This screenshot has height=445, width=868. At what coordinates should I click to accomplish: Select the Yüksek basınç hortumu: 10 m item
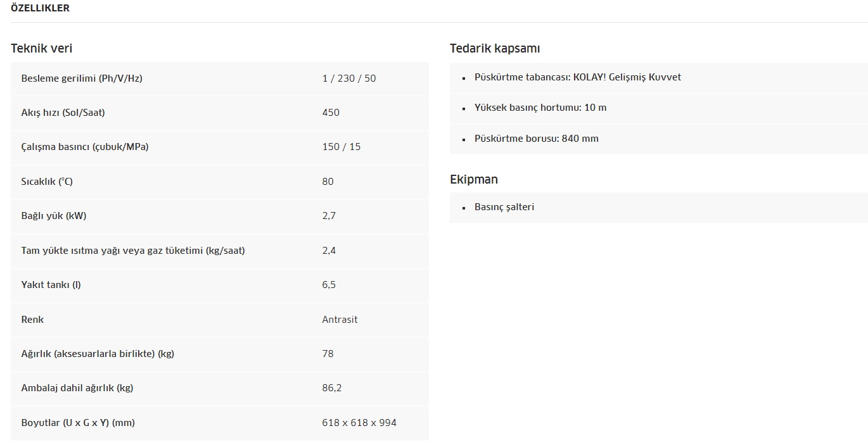click(x=540, y=108)
